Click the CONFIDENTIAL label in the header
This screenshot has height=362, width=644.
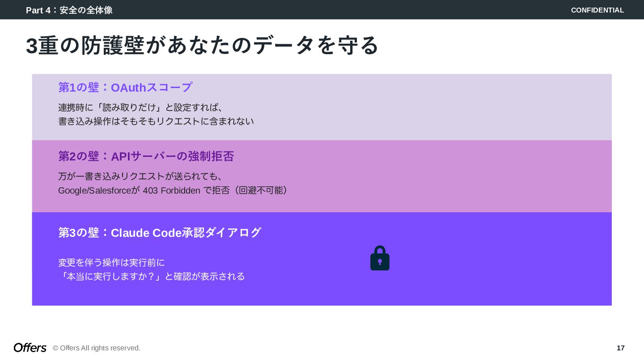coord(597,10)
